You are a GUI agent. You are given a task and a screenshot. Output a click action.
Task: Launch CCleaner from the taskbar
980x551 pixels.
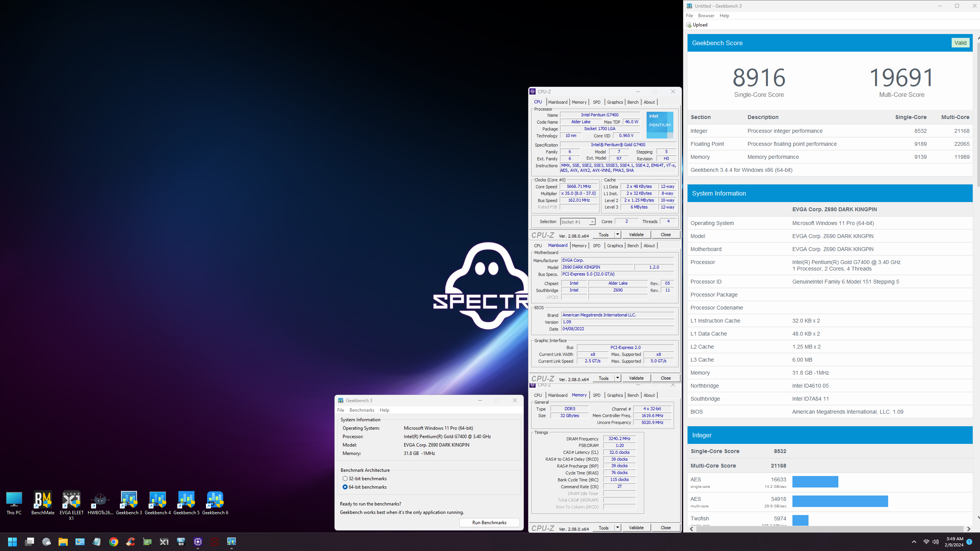pos(131,542)
